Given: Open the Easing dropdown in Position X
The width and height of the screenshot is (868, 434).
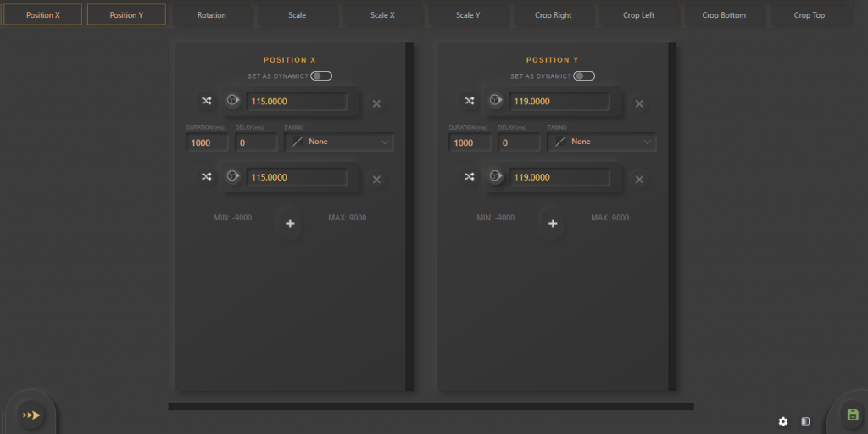Looking at the screenshot, I should tap(339, 142).
